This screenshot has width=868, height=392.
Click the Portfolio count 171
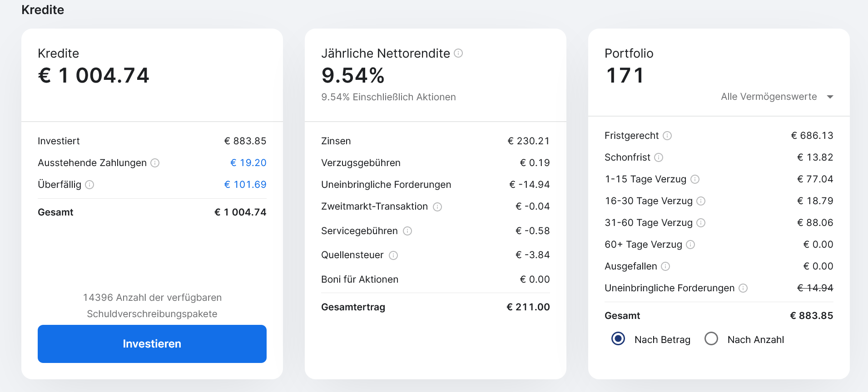pos(625,75)
